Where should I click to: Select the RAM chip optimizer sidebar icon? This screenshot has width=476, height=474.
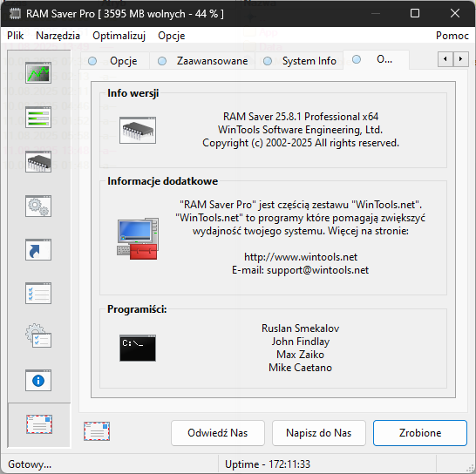coord(38,162)
